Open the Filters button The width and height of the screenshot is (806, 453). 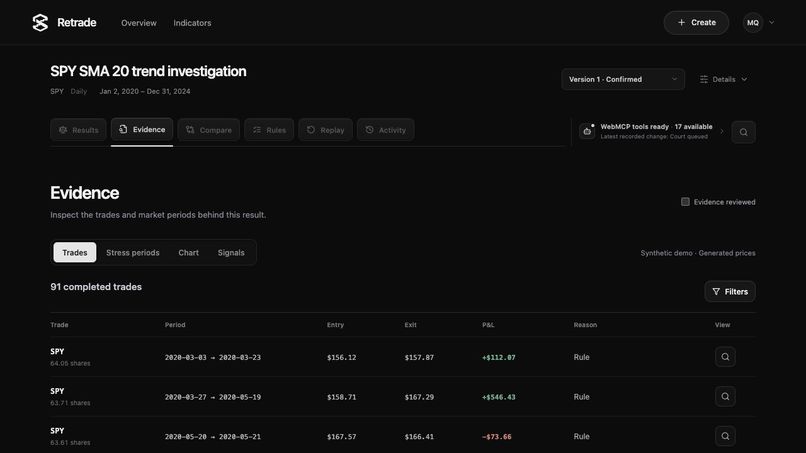[730, 292]
